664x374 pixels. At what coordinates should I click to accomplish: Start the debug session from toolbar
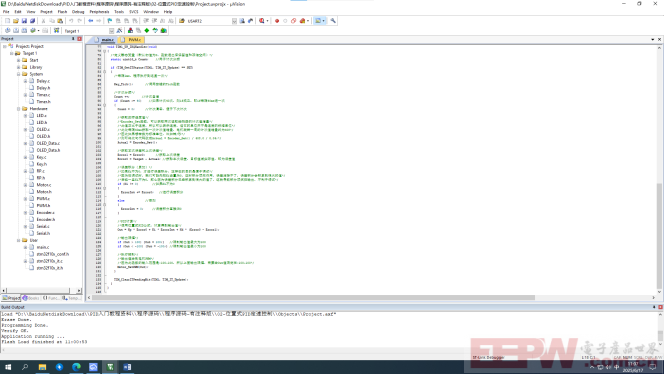pos(262,21)
